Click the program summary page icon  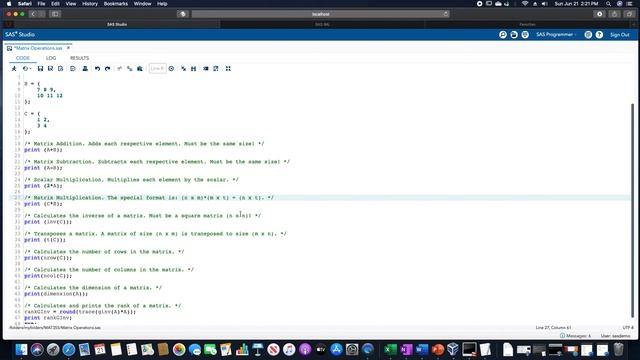73,69
